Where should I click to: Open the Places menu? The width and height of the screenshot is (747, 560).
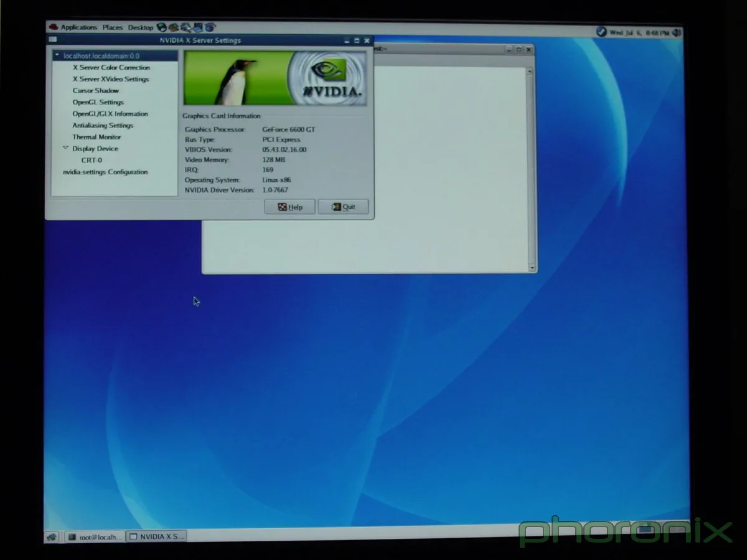[113, 27]
